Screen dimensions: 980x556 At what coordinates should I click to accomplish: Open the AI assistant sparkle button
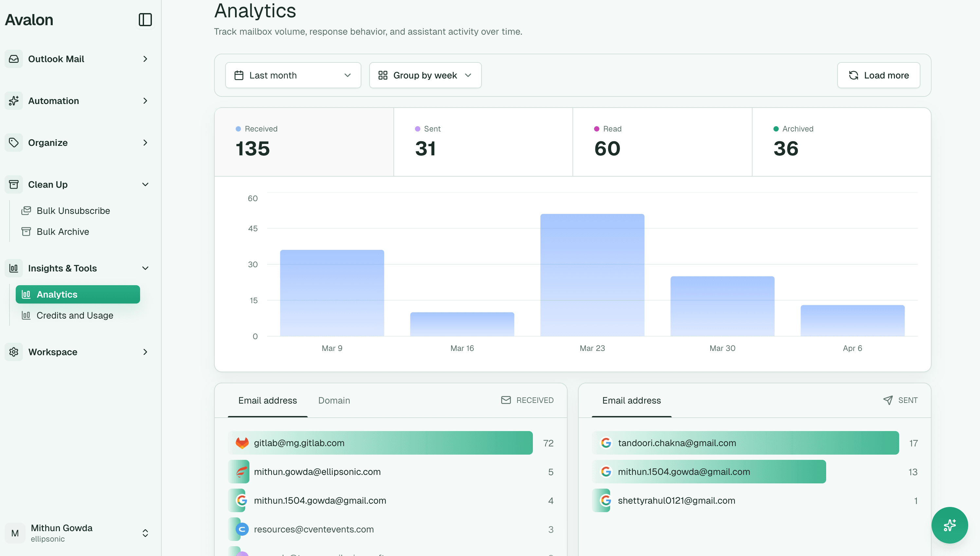click(950, 525)
